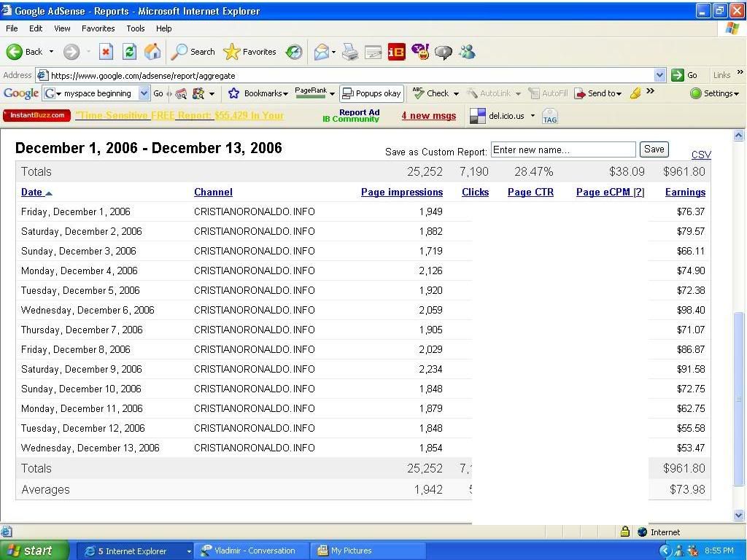The width and height of the screenshot is (747, 560).
Task: Open the Back button history dropdown arrow
Action: click(52, 52)
